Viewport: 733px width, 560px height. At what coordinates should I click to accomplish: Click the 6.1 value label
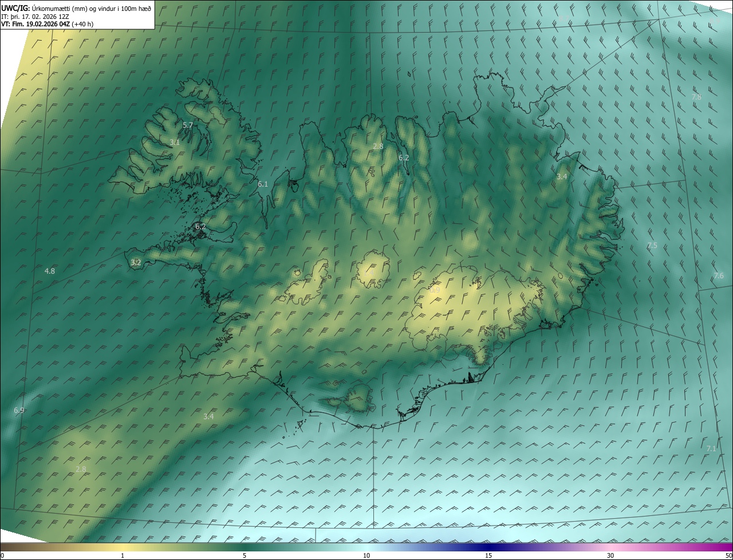[x=263, y=184]
